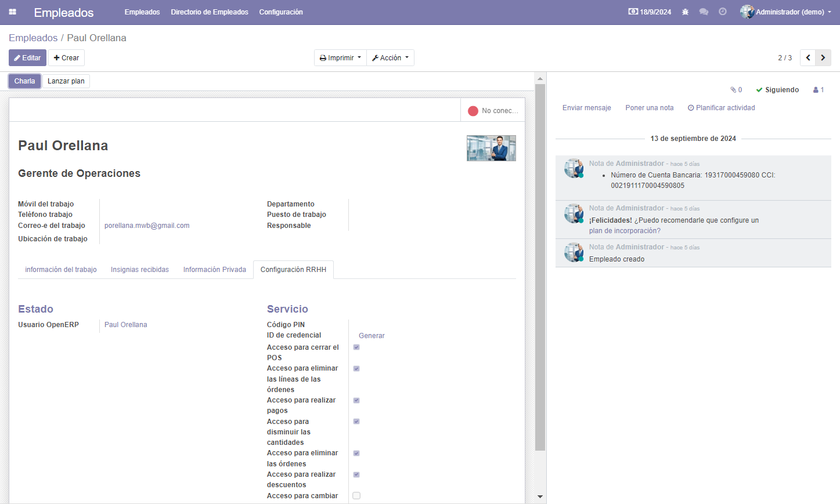Open the Siguiendo follow options

pyautogui.click(x=777, y=90)
